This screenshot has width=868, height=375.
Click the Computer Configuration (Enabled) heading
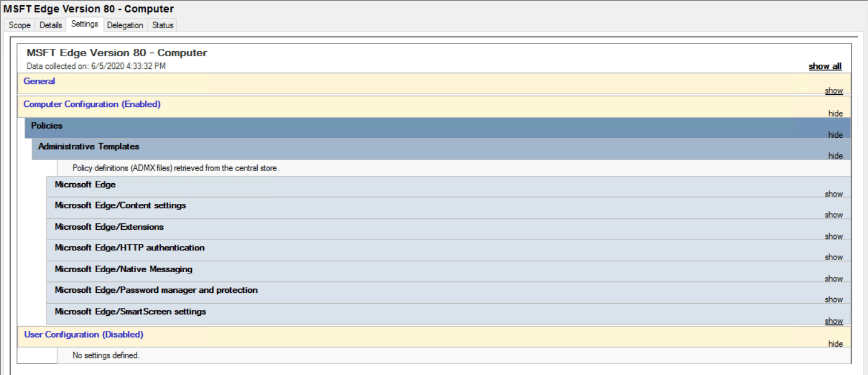[x=92, y=104]
